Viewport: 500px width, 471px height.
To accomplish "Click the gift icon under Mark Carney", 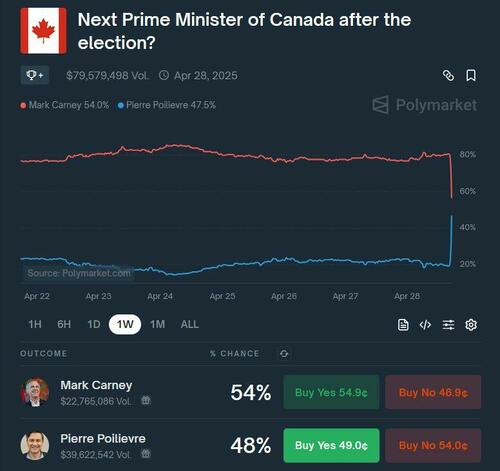I will (146, 400).
